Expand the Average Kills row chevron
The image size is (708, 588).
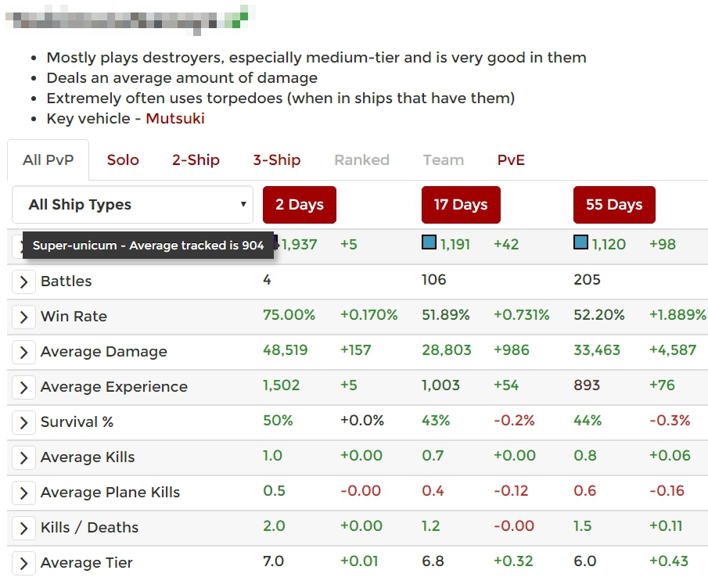23,457
